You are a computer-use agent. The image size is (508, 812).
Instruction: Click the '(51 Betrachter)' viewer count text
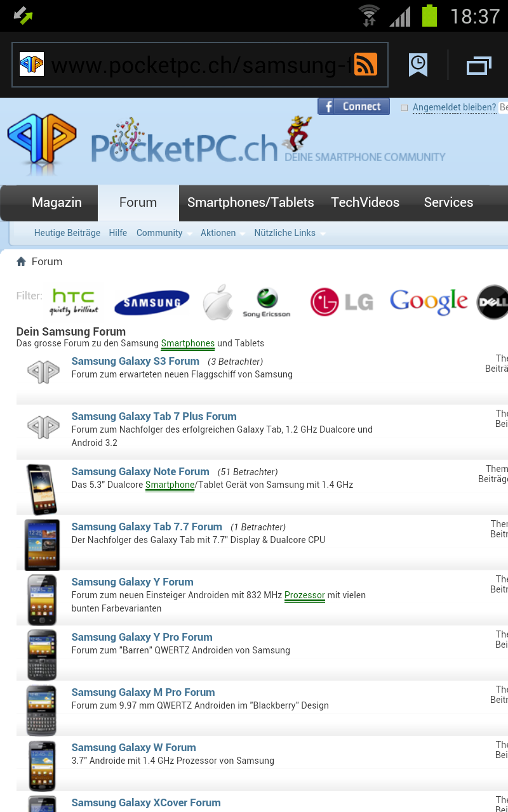coord(248,472)
